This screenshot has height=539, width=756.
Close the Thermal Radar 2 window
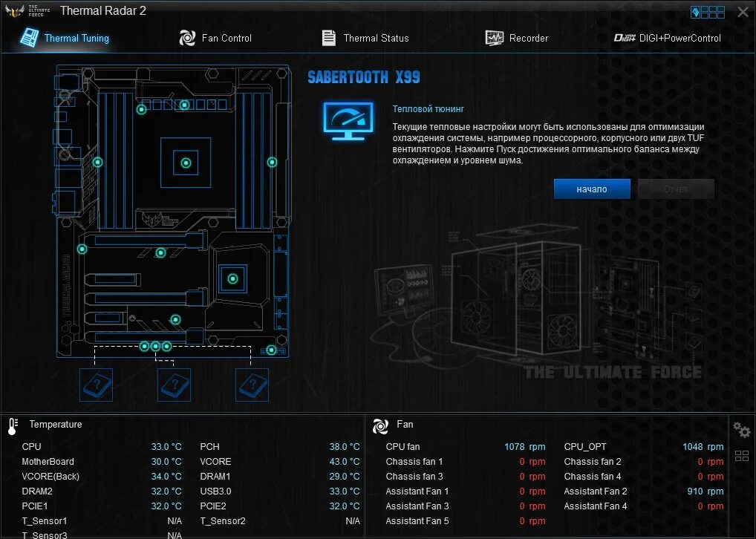[743, 12]
